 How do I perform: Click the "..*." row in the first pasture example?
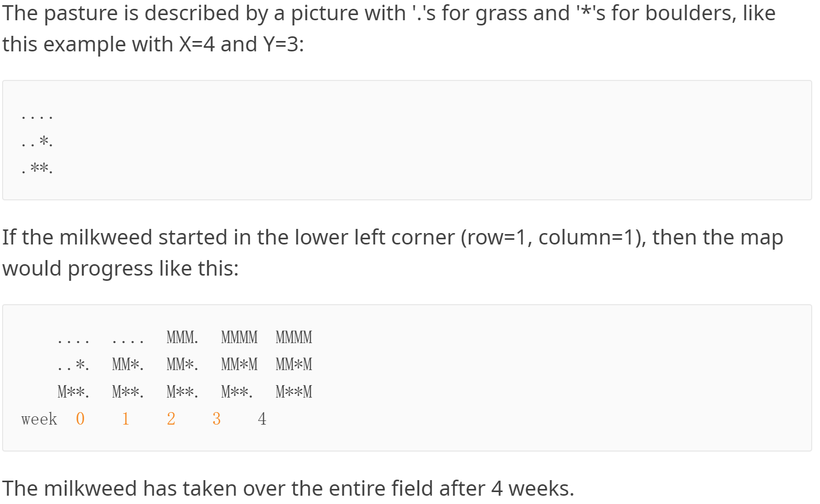[x=37, y=141]
